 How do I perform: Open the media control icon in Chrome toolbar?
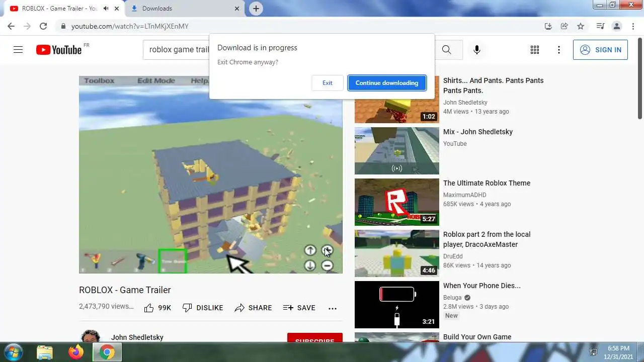coord(600,26)
